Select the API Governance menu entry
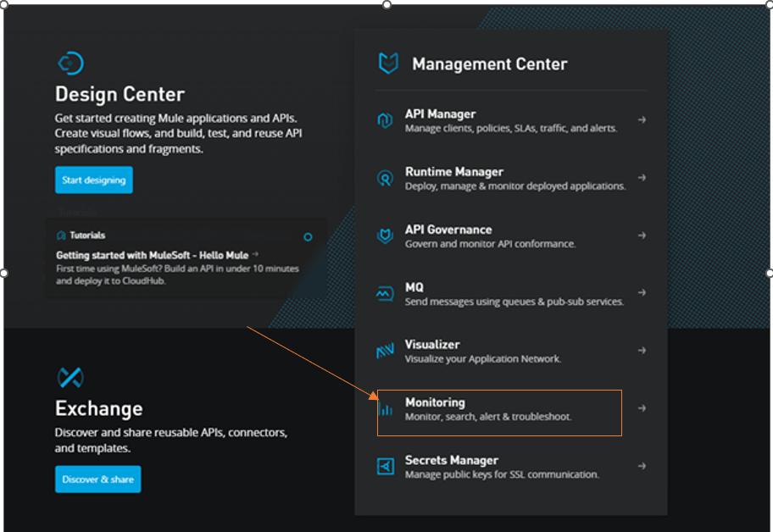The image size is (773, 532). pyautogui.click(x=445, y=230)
